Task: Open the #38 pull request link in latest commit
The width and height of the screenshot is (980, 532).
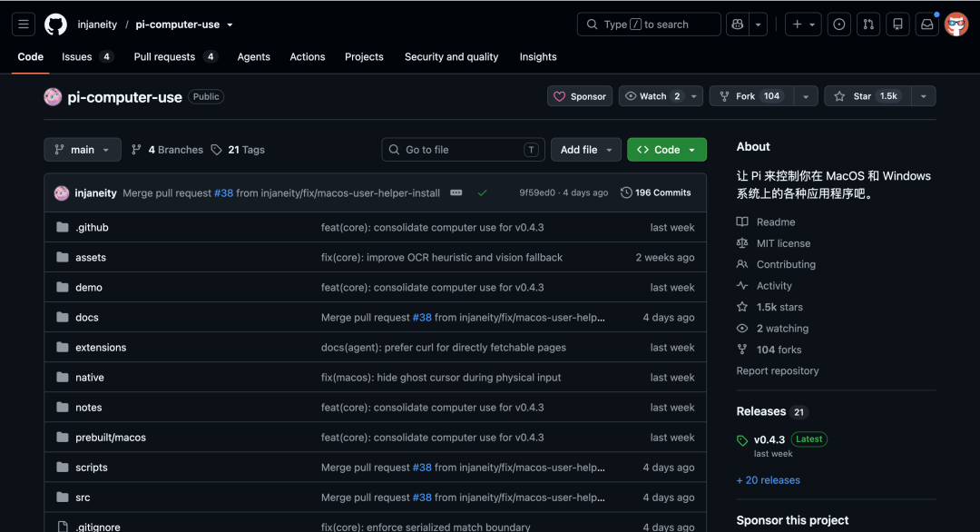Action: pyautogui.click(x=224, y=192)
